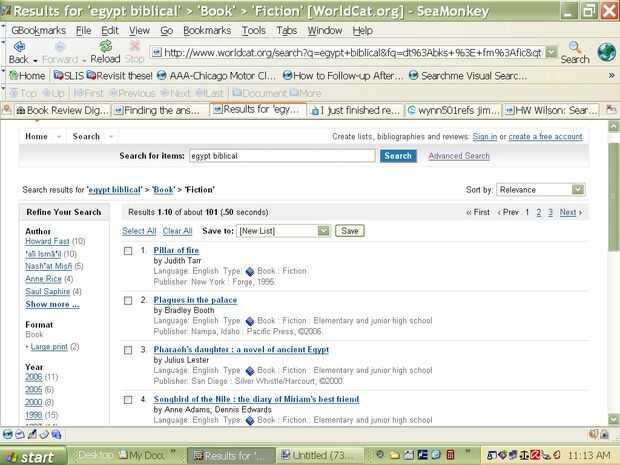This screenshot has height=465, width=620.
Task: Open the View menu
Action: (x=139, y=30)
